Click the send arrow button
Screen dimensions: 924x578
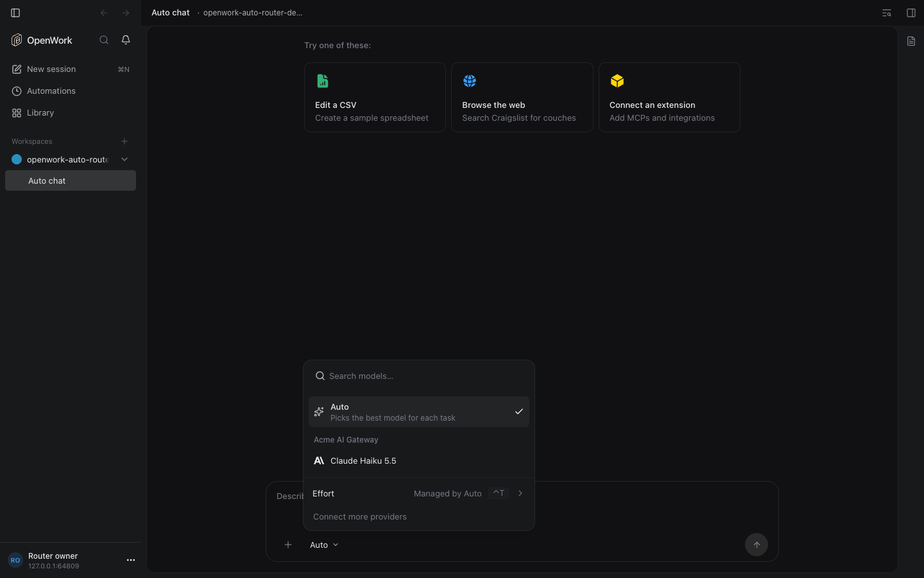point(757,545)
